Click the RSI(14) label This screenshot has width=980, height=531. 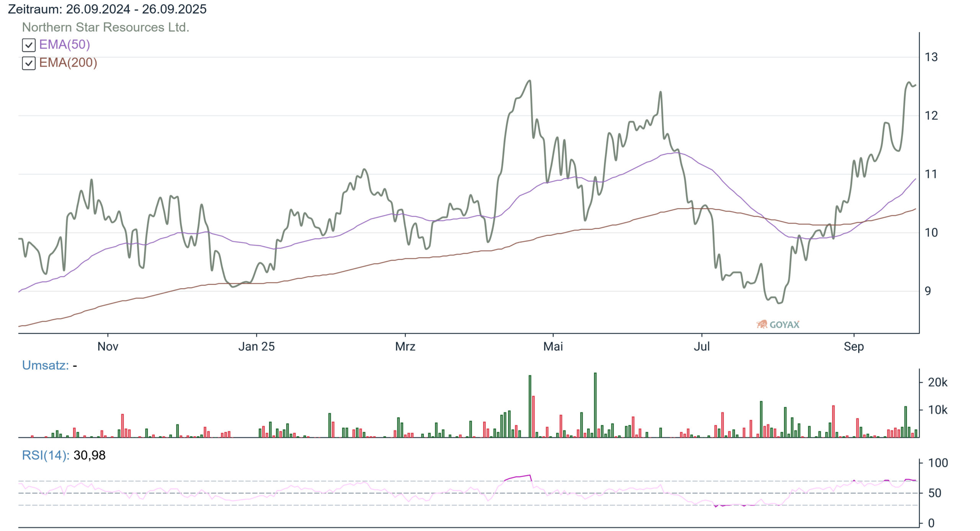click(x=46, y=455)
